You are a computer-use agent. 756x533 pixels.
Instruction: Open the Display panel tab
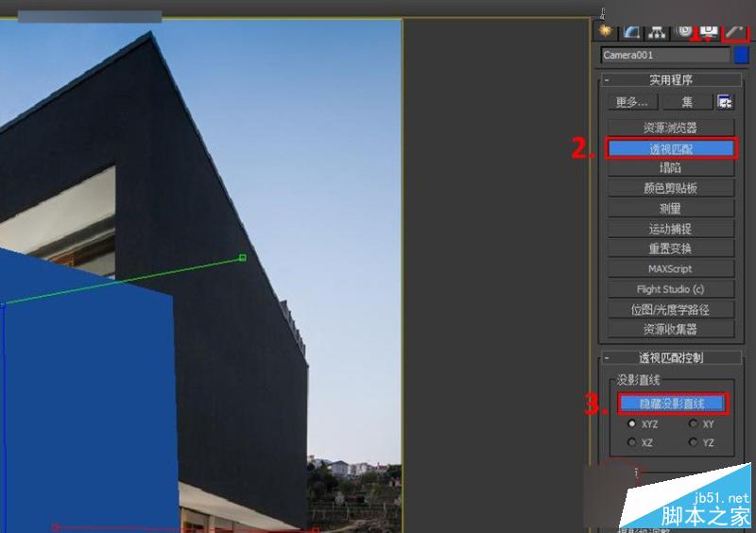[708, 31]
